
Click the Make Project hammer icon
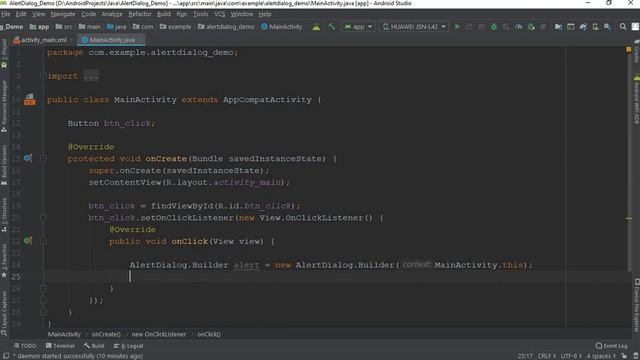331,27
